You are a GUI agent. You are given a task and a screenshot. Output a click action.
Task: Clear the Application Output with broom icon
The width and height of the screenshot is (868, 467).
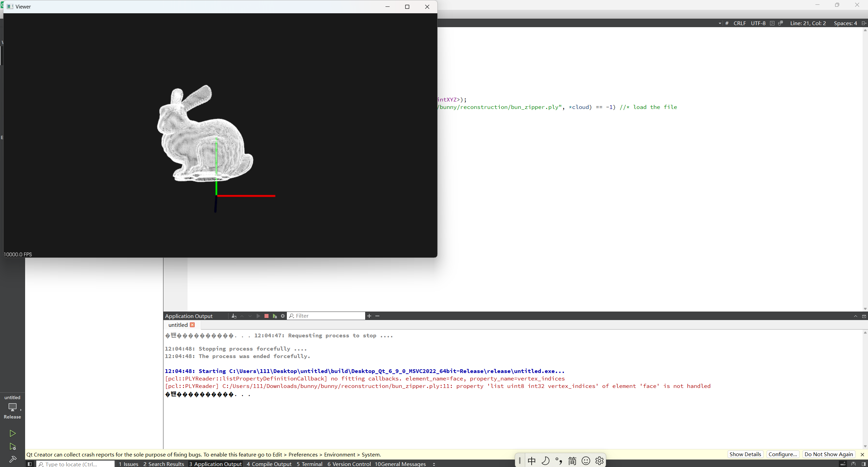(234, 316)
